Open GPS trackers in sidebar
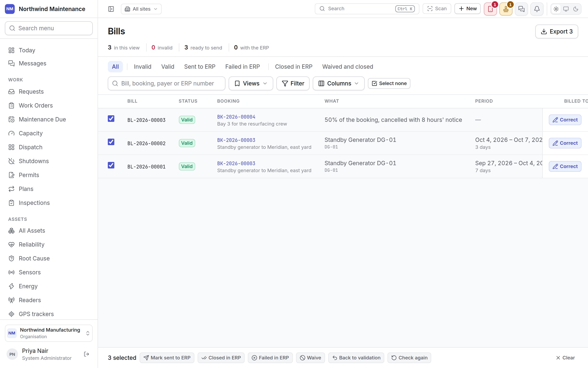The height and width of the screenshot is (368, 588). tap(49, 314)
